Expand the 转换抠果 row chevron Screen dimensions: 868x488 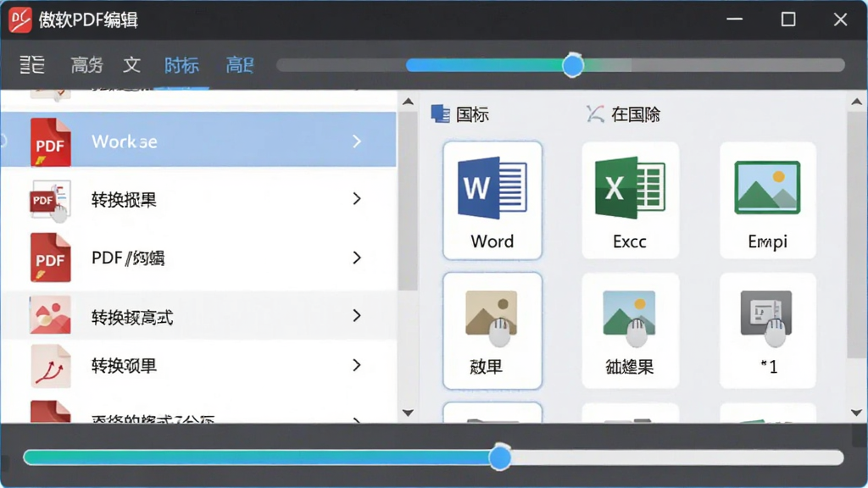[357, 198]
